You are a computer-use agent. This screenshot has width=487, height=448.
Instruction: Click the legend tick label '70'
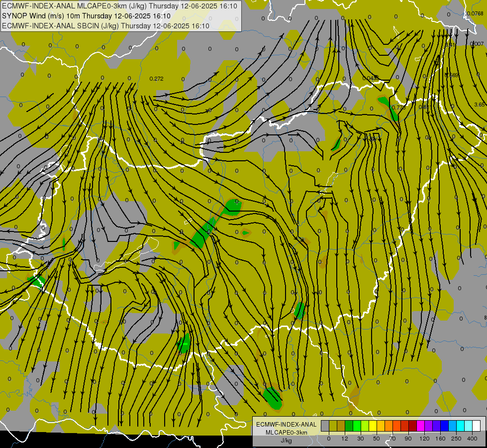coord(392,439)
